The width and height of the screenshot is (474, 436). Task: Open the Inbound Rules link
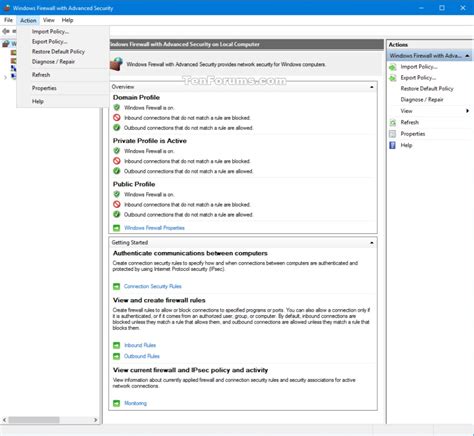click(140, 345)
